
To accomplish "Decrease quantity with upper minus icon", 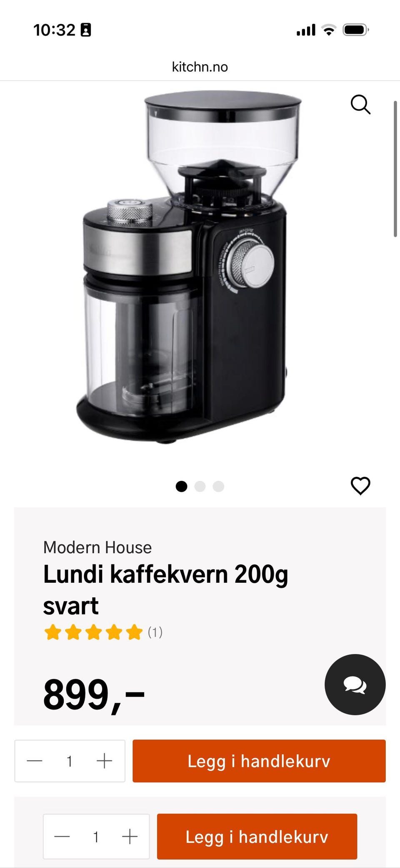I will tap(35, 761).
